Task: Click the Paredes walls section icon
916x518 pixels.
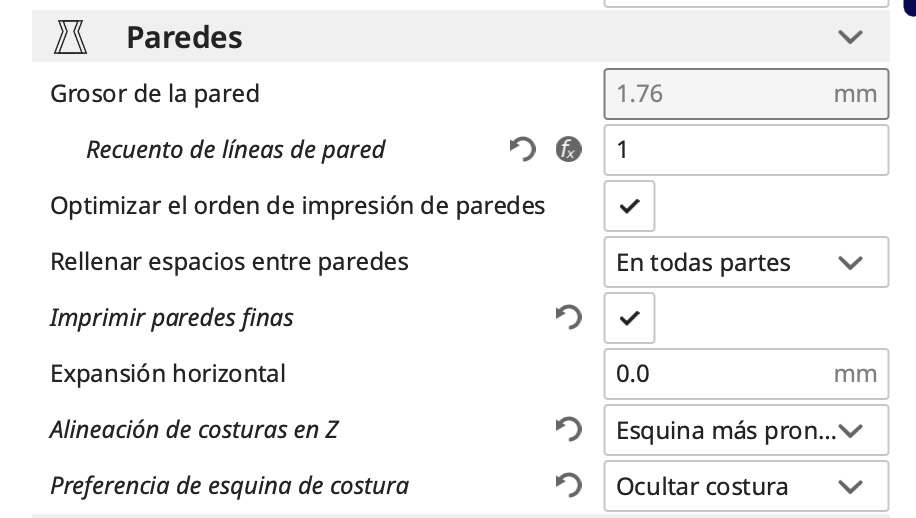Action: (70, 38)
